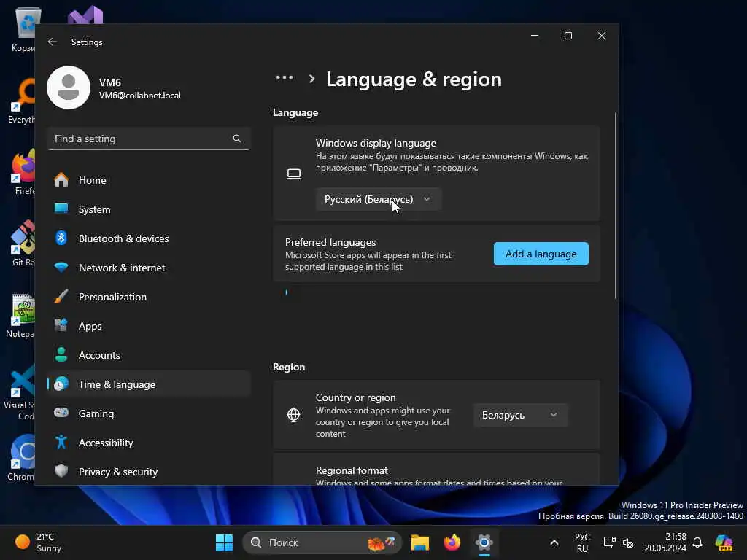Image resolution: width=747 pixels, height=560 pixels.
Task: Click the System monitor icon in sidebar
Action: pos(61,209)
